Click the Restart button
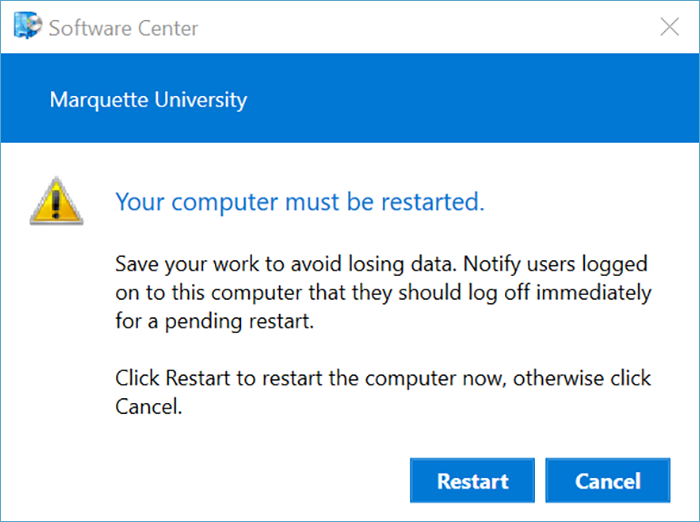700x522 pixels. coord(472,481)
